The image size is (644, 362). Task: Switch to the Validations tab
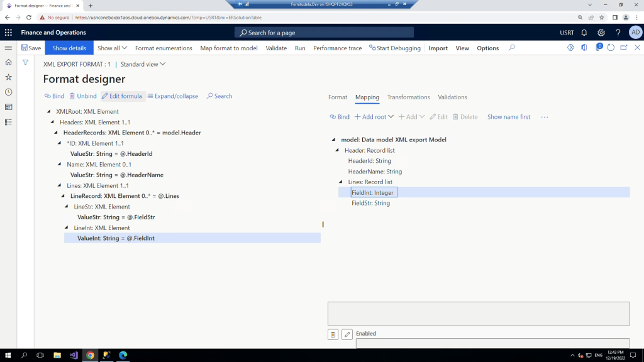[x=452, y=97]
